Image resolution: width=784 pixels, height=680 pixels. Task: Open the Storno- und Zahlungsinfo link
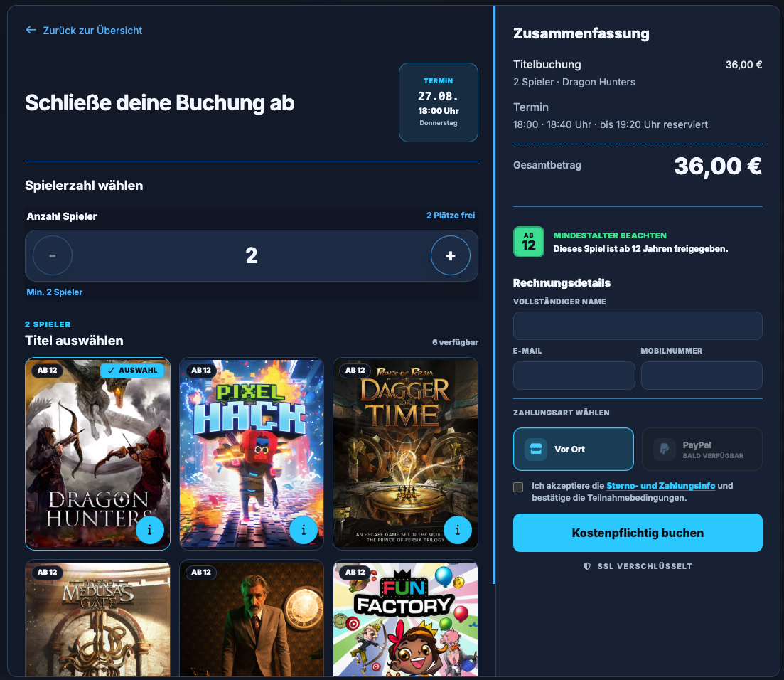(x=660, y=485)
